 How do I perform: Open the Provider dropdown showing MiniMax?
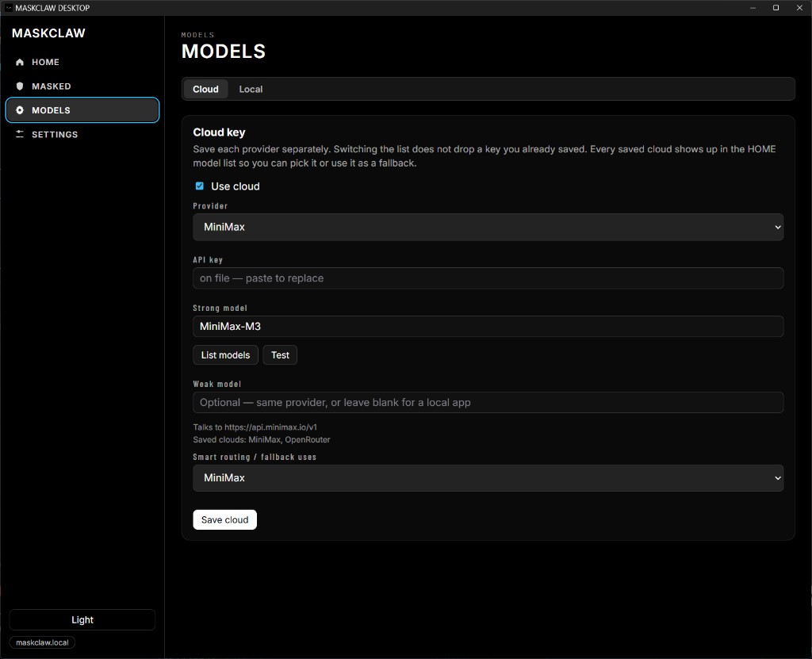click(488, 227)
